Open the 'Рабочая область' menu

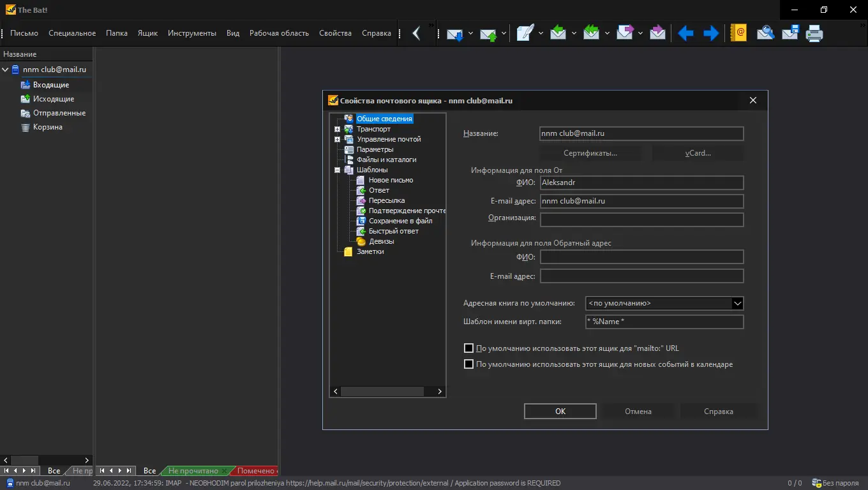tap(279, 33)
